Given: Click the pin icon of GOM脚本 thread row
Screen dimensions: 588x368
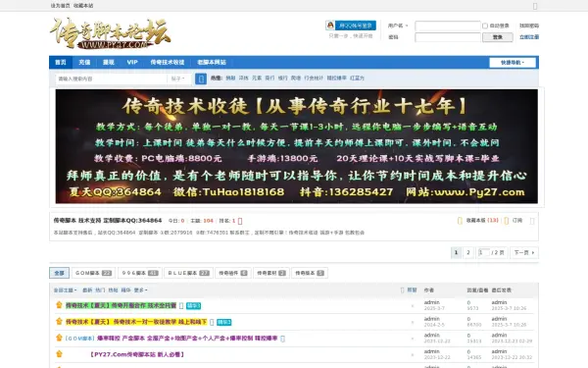Looking at the screenshot, I should point(59,338).
